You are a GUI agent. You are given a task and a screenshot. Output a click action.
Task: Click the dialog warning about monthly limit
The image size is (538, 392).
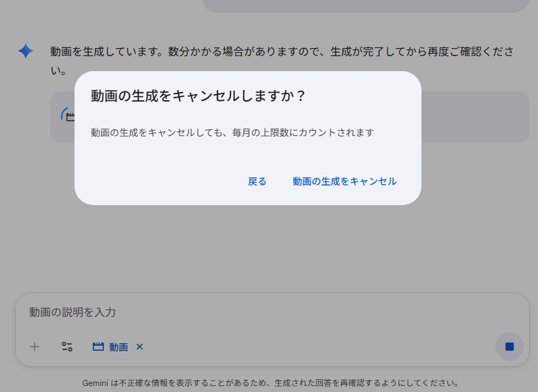click(232, 133)
